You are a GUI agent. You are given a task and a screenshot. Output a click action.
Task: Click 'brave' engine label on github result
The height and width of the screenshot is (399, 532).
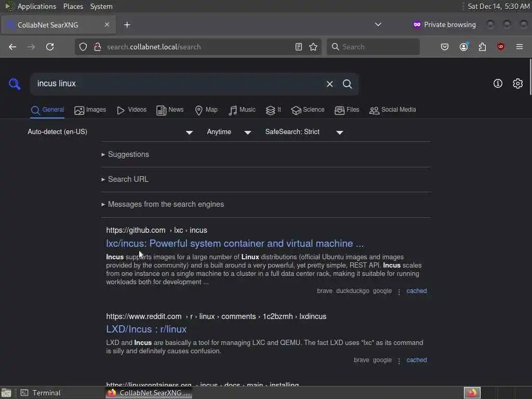point(325,291)
